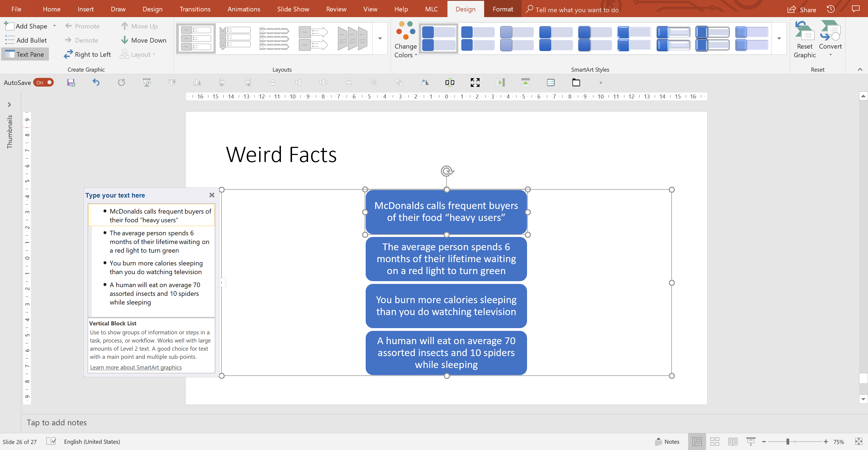Select the bordered outline SmartArt style swatch
The image size is (868, 450).
coord(712,38)
